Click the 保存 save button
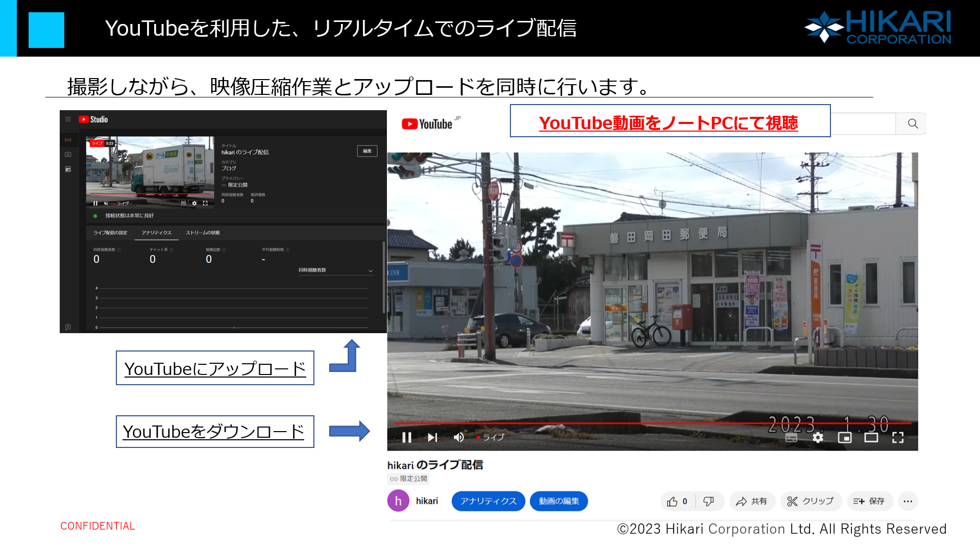 [x=869, y=502]
